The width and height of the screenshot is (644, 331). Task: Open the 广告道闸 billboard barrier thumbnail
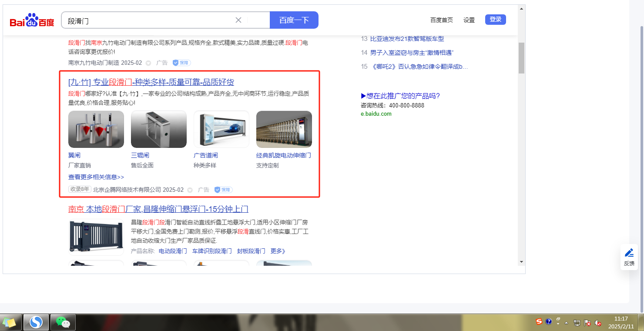tap(221, 129)
